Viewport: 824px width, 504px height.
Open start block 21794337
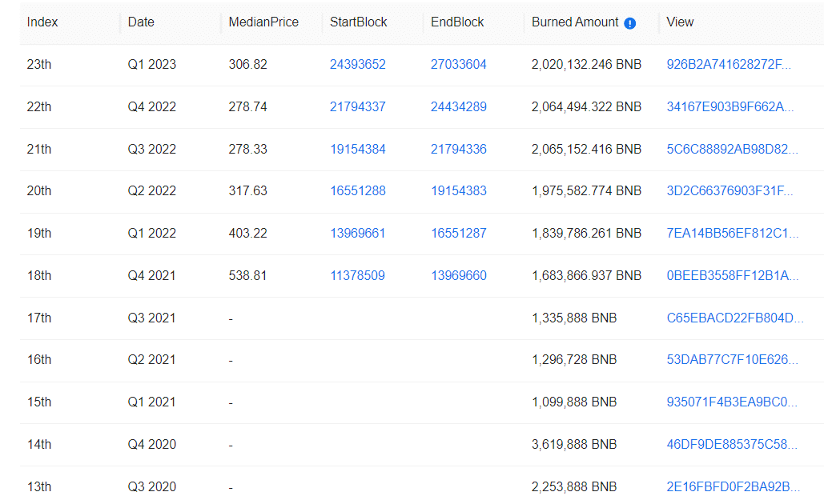pyautogui.click(x=357, y=107)
